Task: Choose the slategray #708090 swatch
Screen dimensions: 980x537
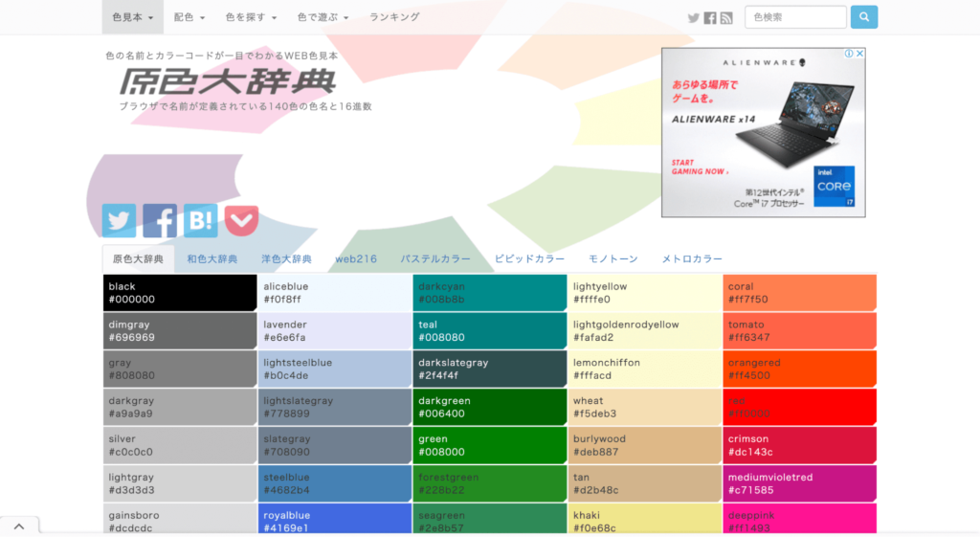Action: click(x=334, y=445)
